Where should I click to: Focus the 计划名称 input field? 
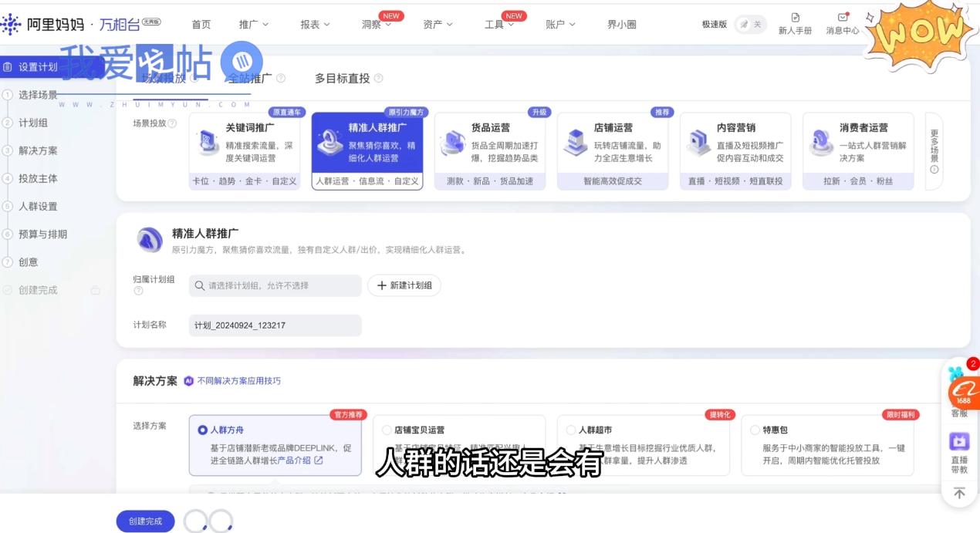tap(275, 326)
